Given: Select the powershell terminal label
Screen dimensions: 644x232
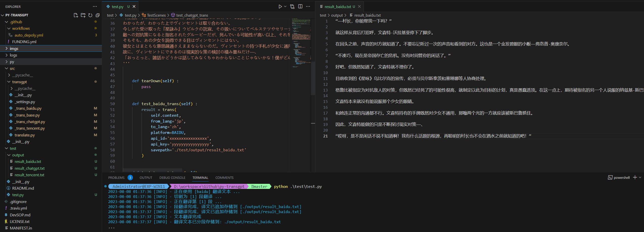Looking at the screenshot, I should (619, 178).
